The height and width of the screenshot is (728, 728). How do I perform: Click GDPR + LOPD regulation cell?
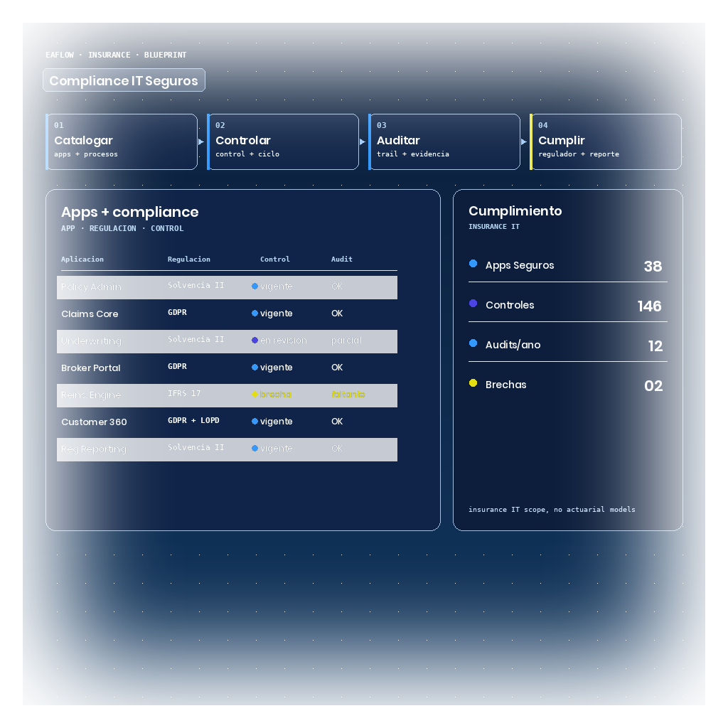tap(193, 420)
